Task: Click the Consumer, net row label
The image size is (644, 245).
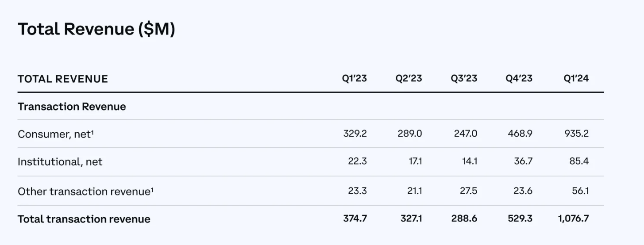Action: 55,134
